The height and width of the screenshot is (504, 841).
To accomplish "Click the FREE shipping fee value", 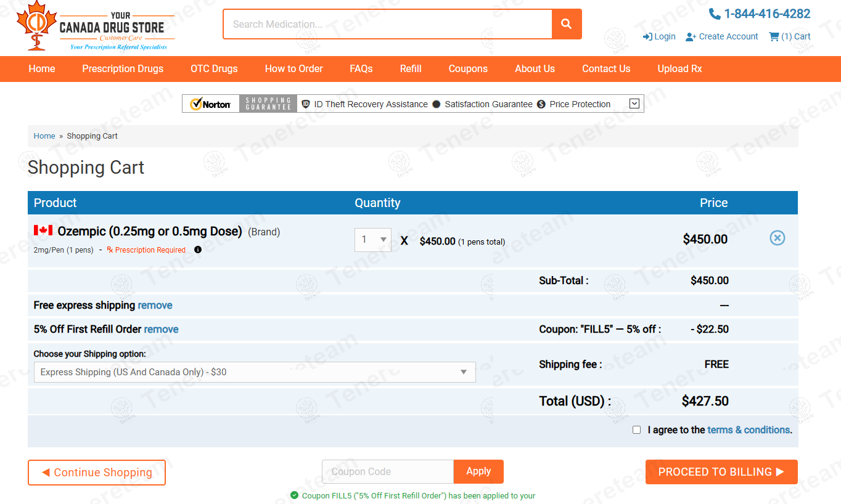I will point(716,364).
